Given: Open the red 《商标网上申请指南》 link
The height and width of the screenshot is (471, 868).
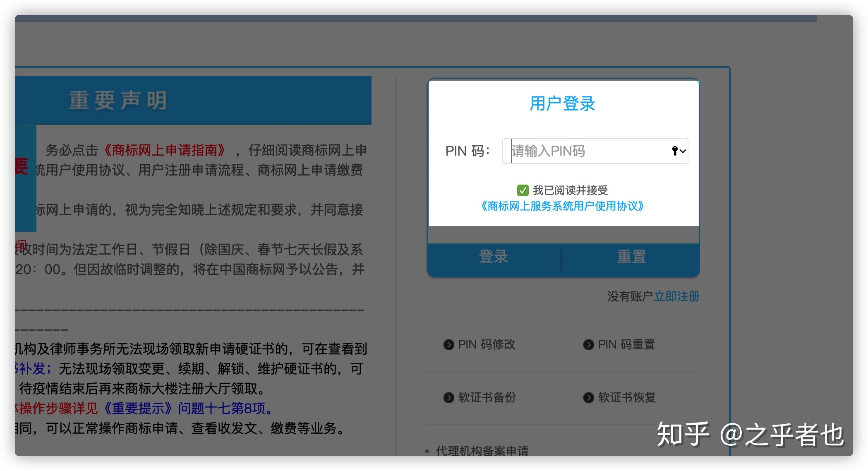Looking at the screenshot, I should [x=164, y=150].
